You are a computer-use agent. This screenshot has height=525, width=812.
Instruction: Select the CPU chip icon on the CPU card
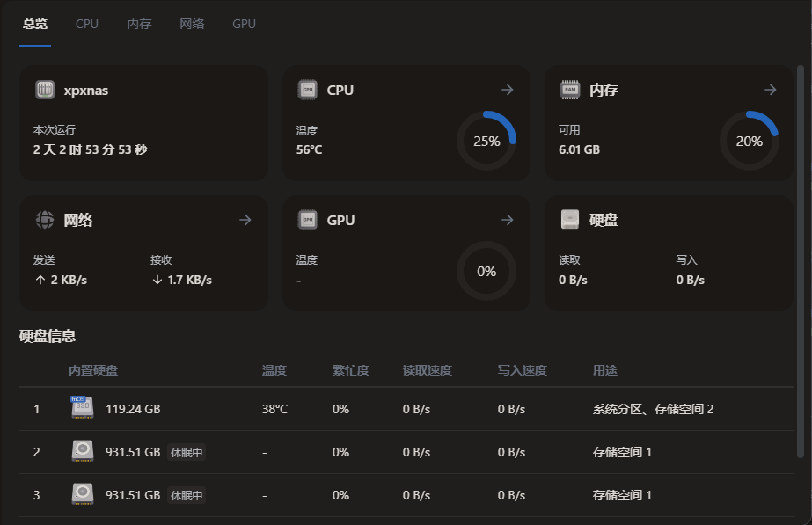(308, 89)
